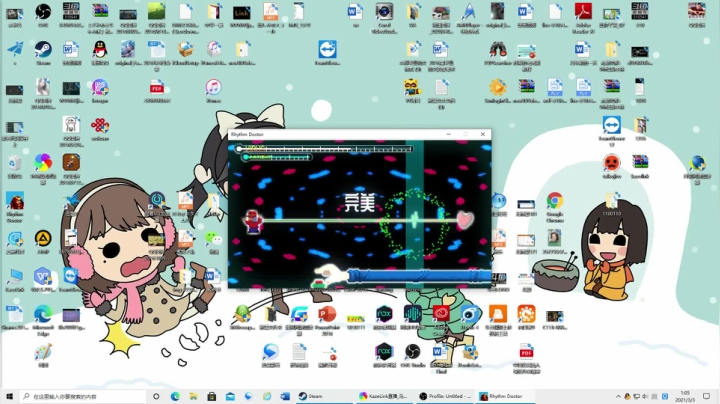
Task: Open the yellow AIMP triangle desktop shortcut
Action: (43, 239)
